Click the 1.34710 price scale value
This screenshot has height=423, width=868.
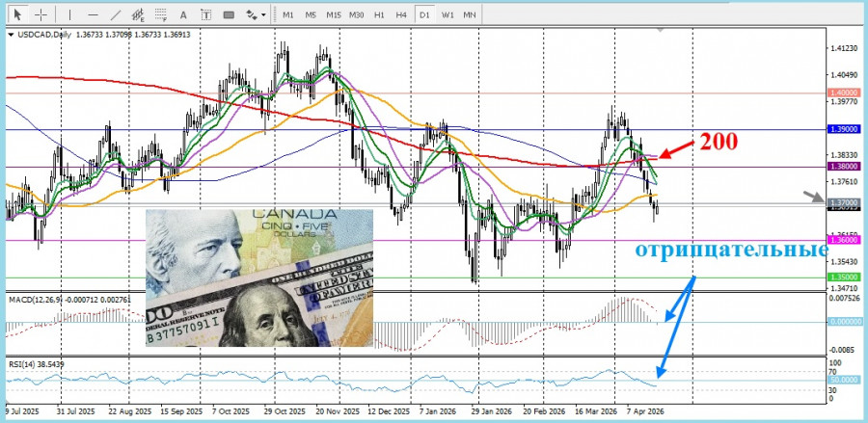click(x=844, y=288)
